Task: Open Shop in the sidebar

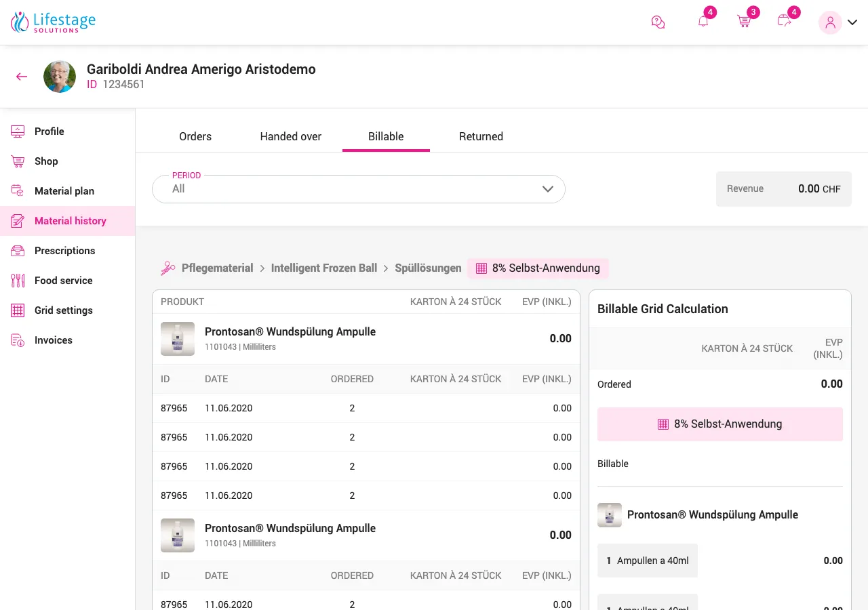Action: (x=68, y=161)
